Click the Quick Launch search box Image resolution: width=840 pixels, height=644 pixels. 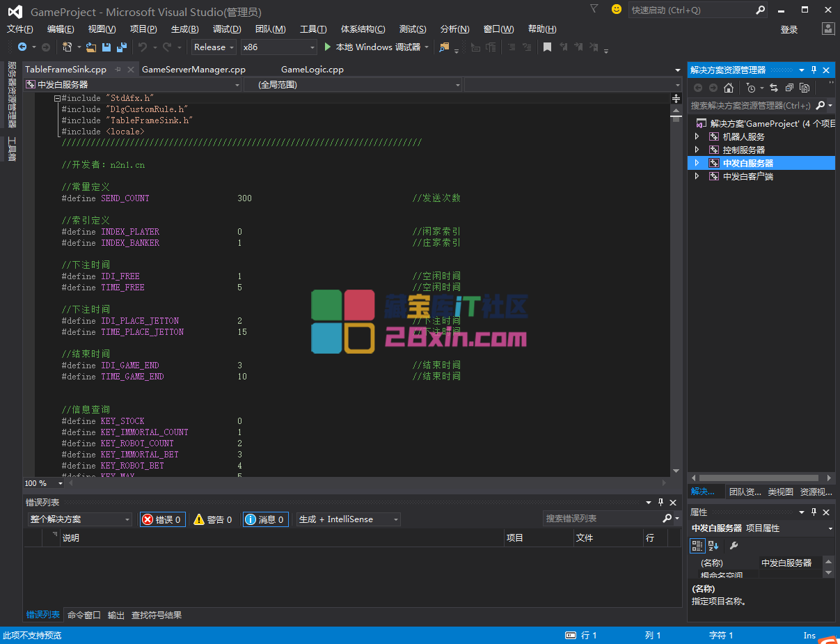pyautogui.click(x=690, y=10)
